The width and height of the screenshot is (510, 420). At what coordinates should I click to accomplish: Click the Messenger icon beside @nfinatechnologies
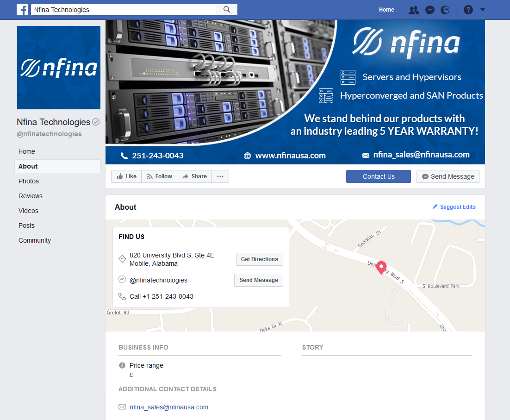coord(122,279)
